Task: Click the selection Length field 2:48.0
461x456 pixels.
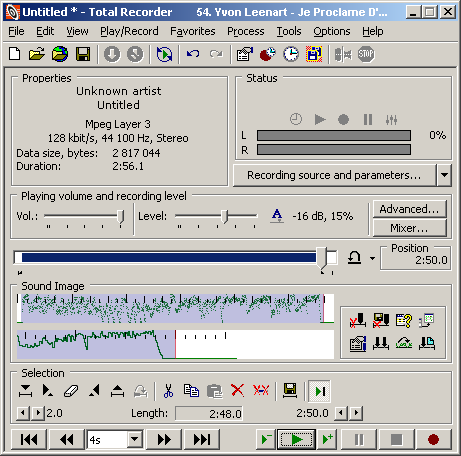Action: point(209,414)
